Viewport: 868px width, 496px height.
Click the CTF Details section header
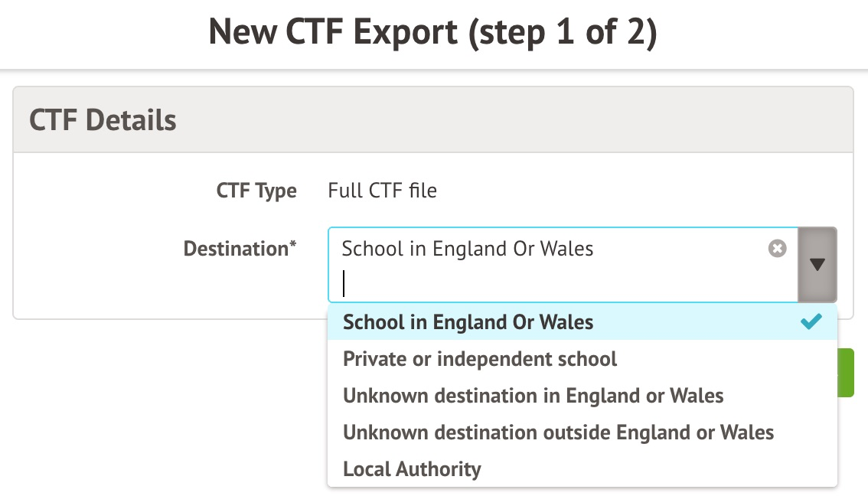pyautogui.click(x=103, y=120)
